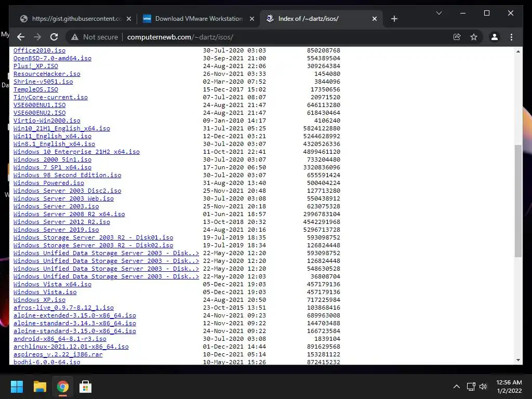Click the vertical scrollbar thumb
Image resolution: width=532 pixels, height=399 pixels.
[518, 201]
